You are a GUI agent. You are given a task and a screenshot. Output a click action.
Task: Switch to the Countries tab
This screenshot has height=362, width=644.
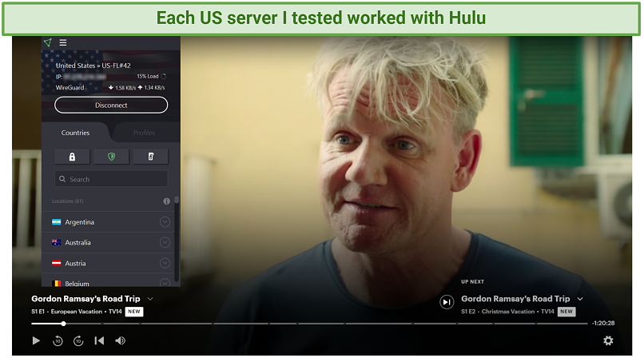pos(75,133)
